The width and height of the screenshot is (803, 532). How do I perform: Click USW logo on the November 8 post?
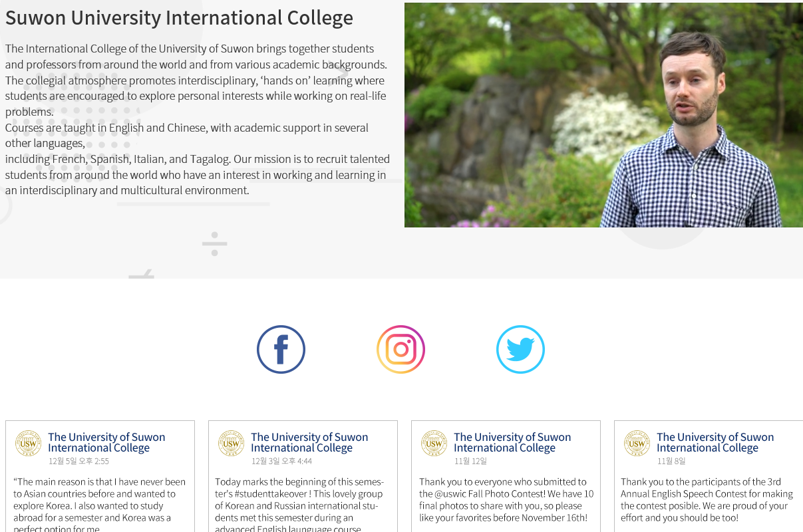tap(637, 443)
